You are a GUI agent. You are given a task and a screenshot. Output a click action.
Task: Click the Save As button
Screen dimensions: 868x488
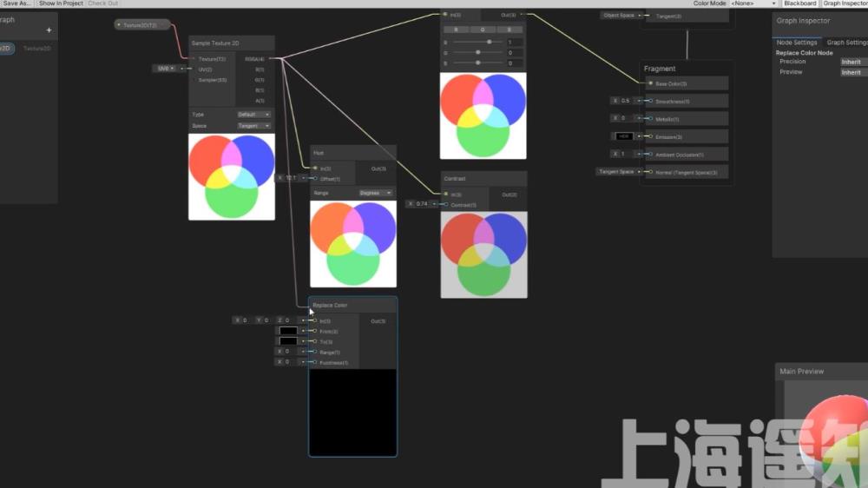(17, 3)
